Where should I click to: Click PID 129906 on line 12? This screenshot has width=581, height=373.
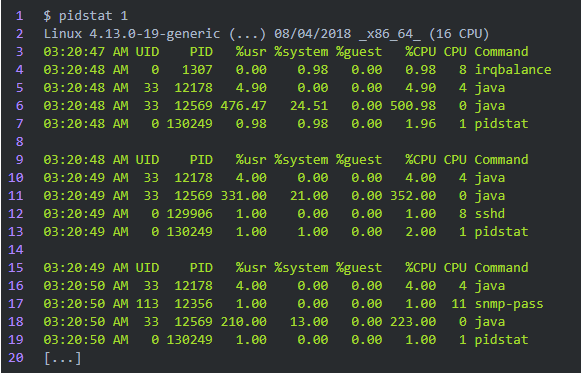tap(189, 214)
